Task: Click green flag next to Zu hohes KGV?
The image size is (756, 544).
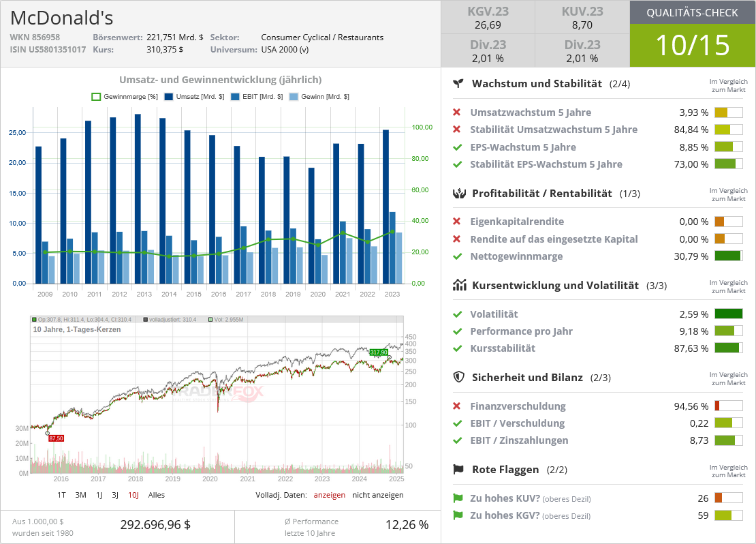Action: pyautogui.click(x=458, y=515)
